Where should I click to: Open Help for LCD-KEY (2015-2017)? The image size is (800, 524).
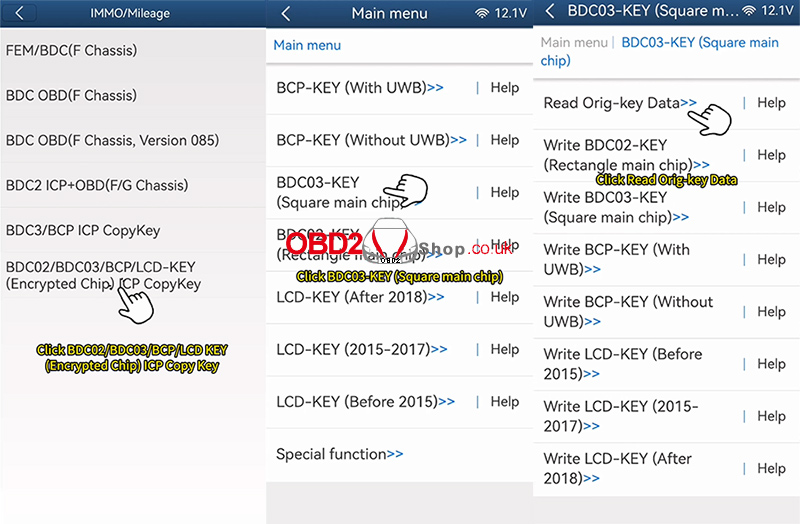point(505,349)
